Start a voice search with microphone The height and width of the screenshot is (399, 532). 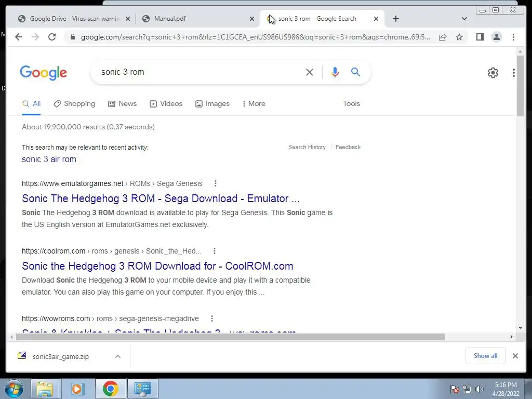point(335,72)
